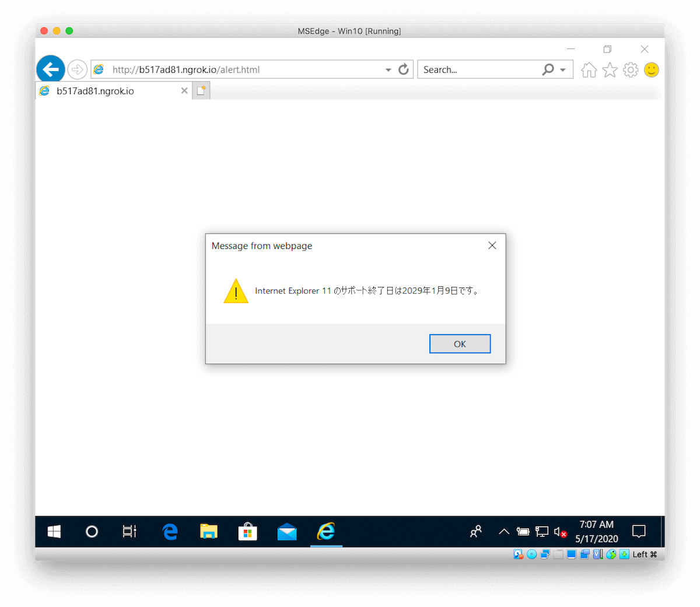This screenshot has height=607, width=700.
Task: Close the b517ad81.ngrok.io tab
Action: (184, 90)
